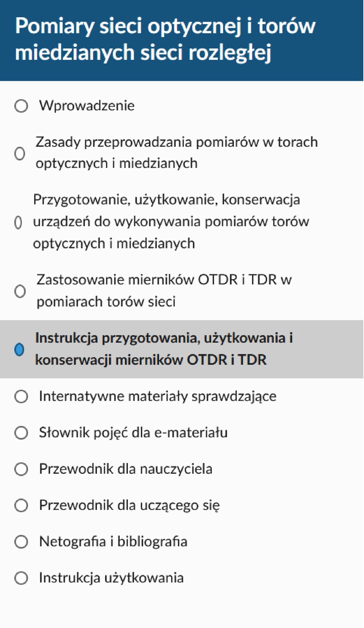Open Netografia i bibliografia
This screenshot has width=364, height=628.
(x=113, y=542)
